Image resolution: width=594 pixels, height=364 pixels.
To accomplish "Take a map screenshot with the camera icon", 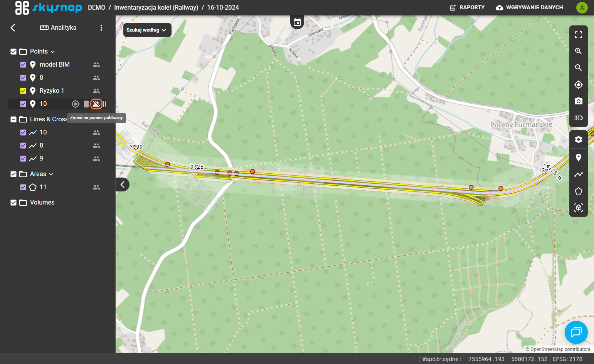I will (x=578, y=101).
